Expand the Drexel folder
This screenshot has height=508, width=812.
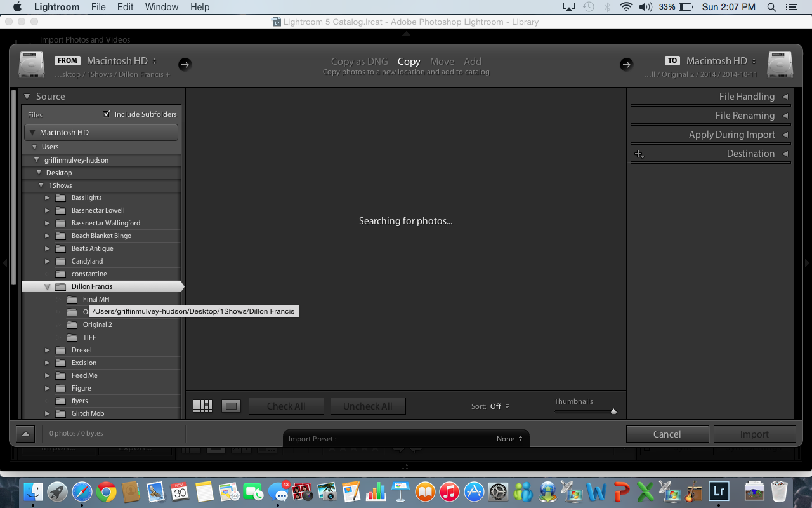pyautogui.click(x=47, y=350)
